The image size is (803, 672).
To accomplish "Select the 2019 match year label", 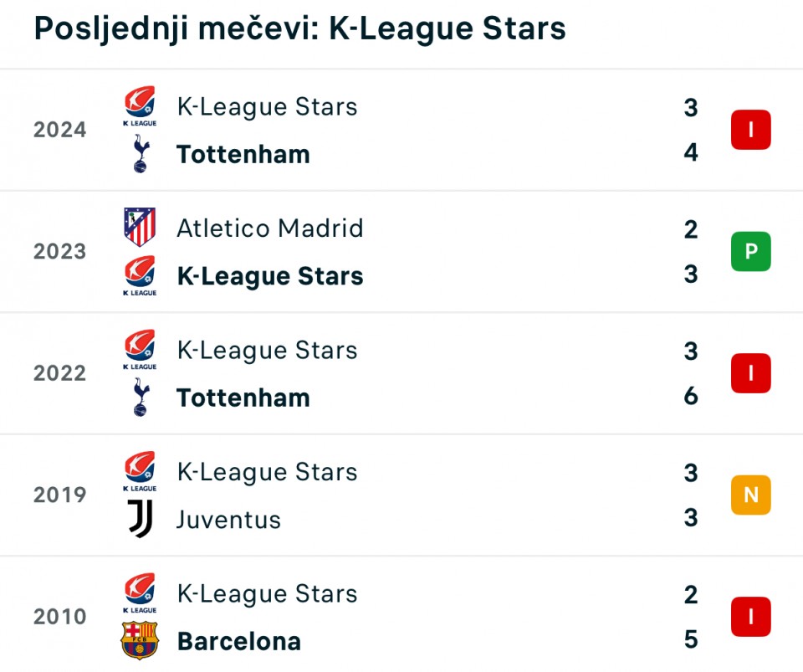I will (x=60, y=495).
